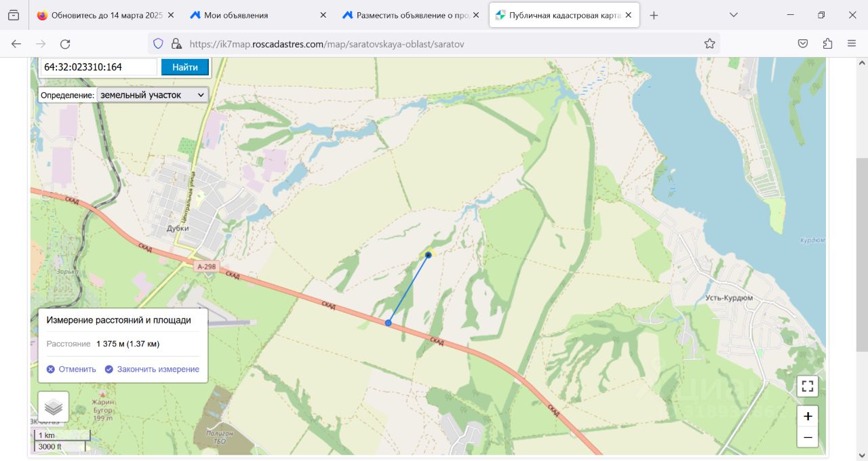The image size is (868, 461).
Task: Open the map layers switcher
Action: coord(54,407)
